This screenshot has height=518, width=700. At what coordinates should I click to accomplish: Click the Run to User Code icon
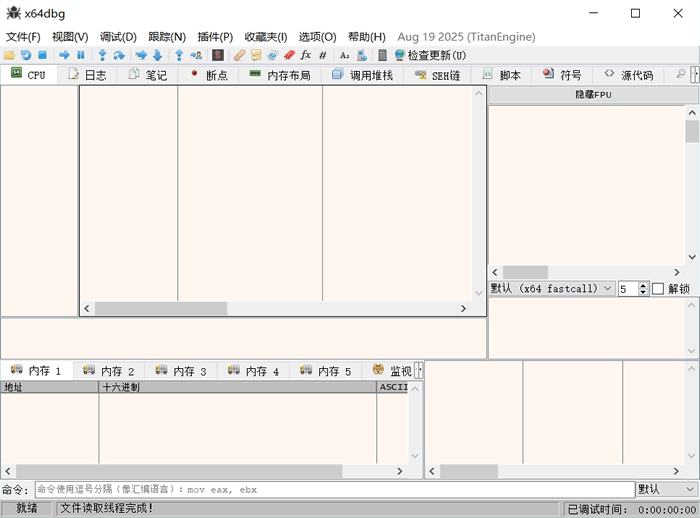[x=196, y=55]
